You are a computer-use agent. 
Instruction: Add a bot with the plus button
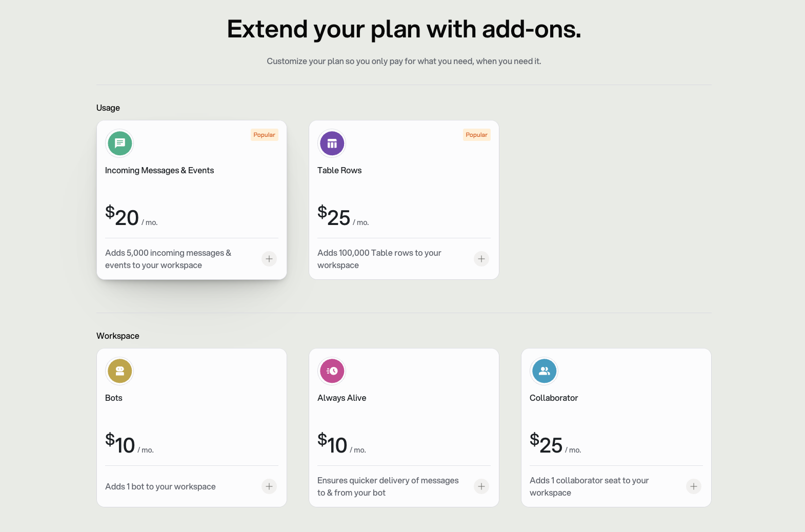(269, 486)
